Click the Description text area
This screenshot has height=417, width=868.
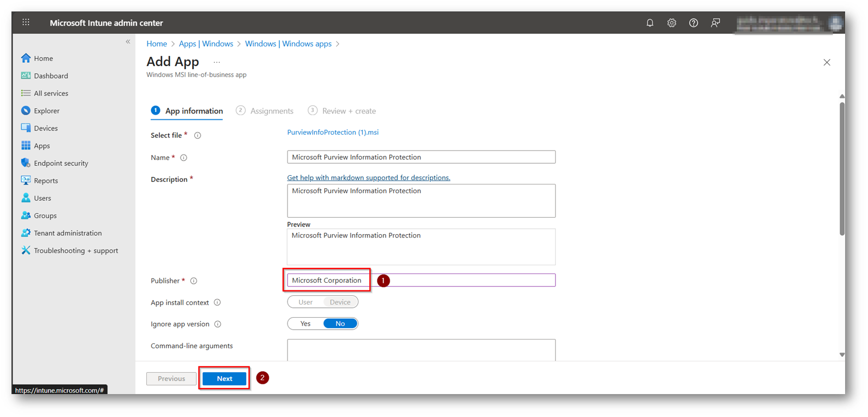421,201
